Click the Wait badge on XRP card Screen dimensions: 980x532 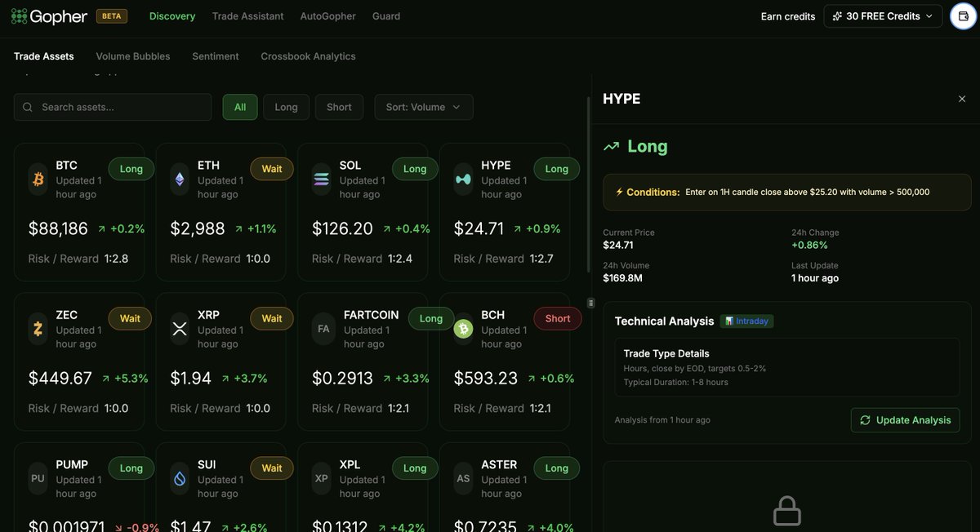click(x=272, y=318)
